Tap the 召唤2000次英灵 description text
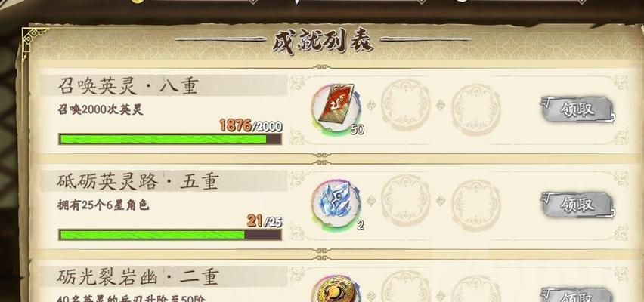The width and height of the screenshot is (644, 302). coord(101,110)
